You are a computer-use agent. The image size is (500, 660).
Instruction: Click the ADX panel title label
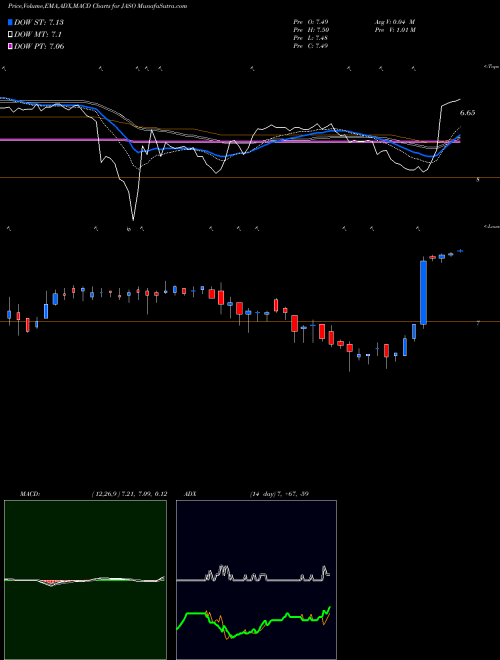click(x=190, y=494)
